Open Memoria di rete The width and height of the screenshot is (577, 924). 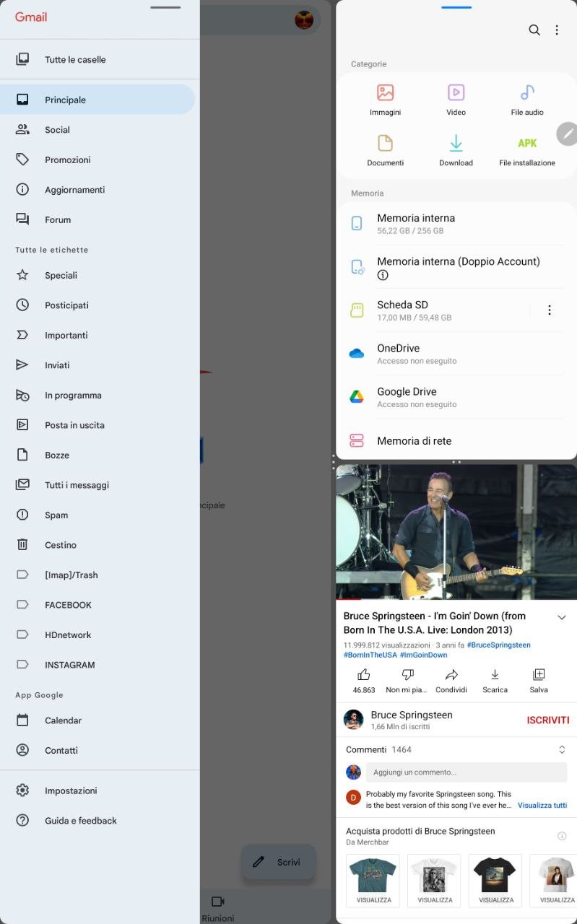(456, 440)
